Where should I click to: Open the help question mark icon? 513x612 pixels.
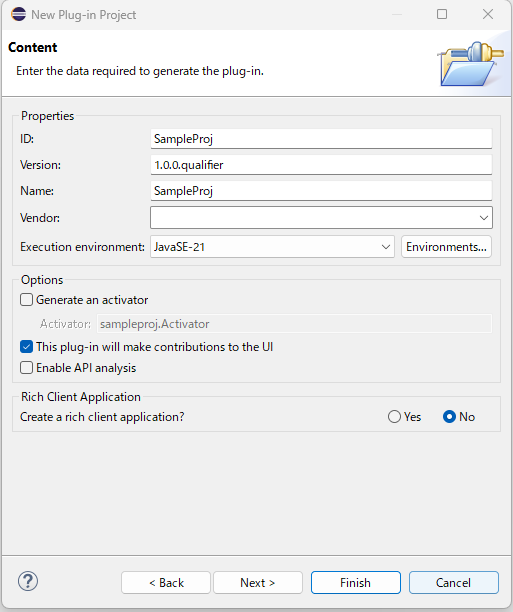[28, 581]
